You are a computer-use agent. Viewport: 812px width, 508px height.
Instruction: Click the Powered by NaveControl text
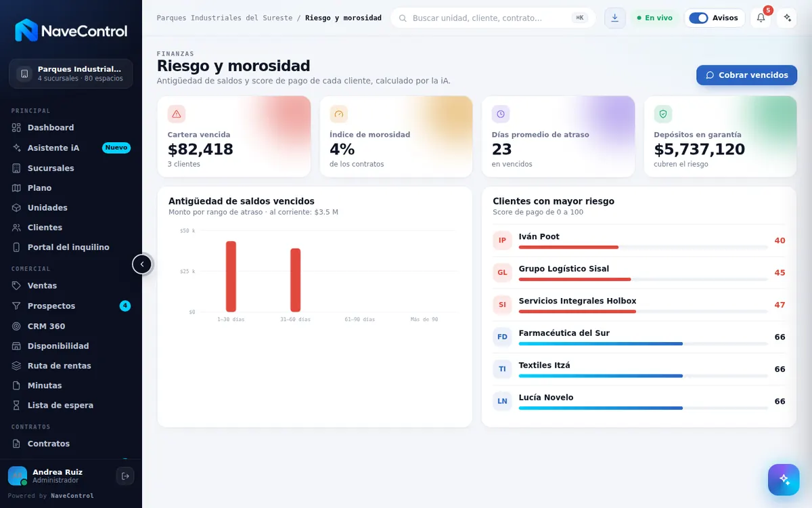point(51,496)
